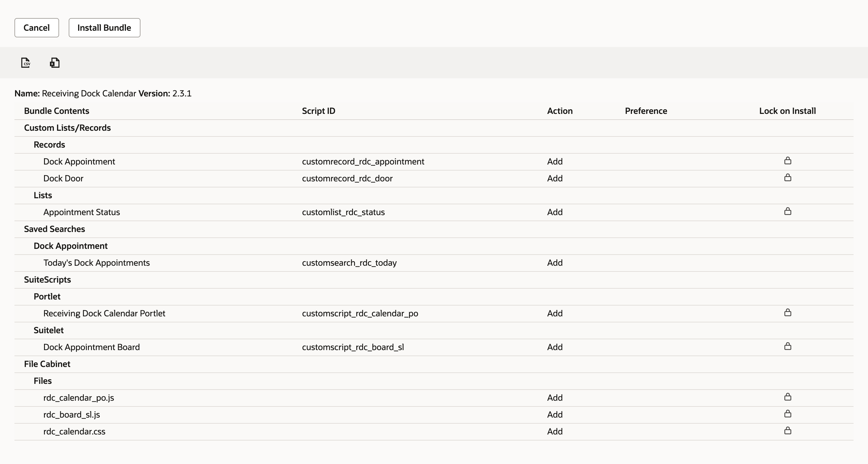The width and height of the screenshot is (868, 464).
Task: Select the File Cabinet group row
Action: click(434, 364)
